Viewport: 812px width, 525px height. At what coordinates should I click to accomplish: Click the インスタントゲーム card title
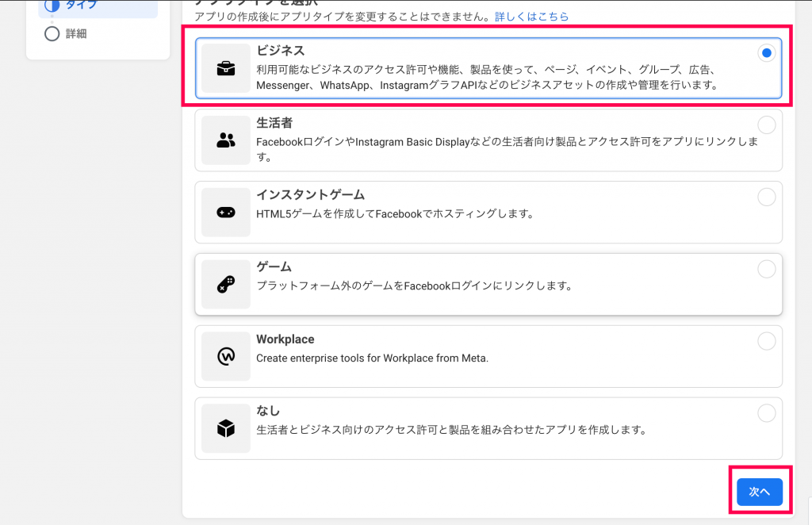coord(311,194)
